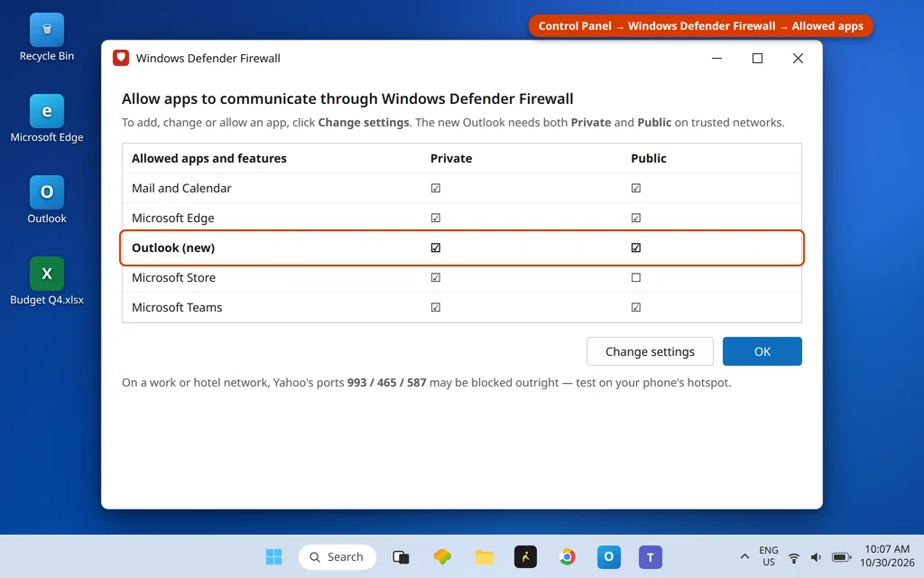The image size is (924, 578).
Task: Toggle Public for Microsoft Edge
Action: tap(636, 218)
